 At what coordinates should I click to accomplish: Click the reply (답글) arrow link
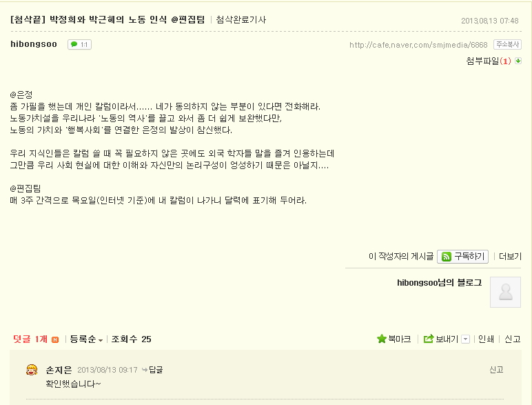coord(152,370)
